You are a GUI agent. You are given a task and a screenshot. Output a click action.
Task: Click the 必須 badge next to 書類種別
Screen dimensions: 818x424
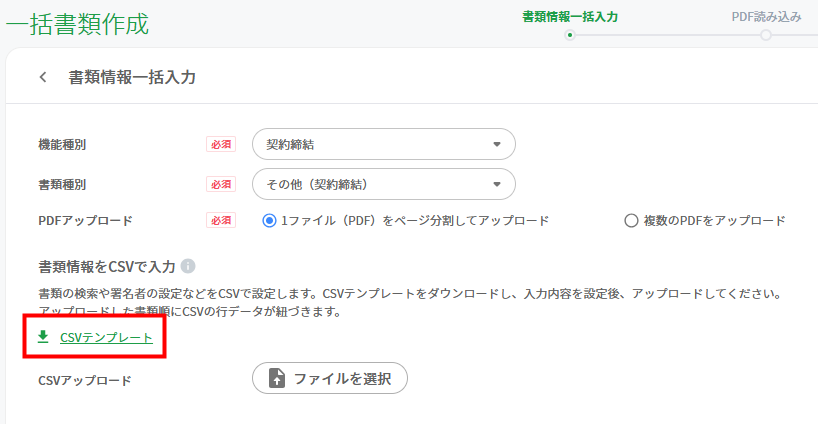[x=221, y=185]
